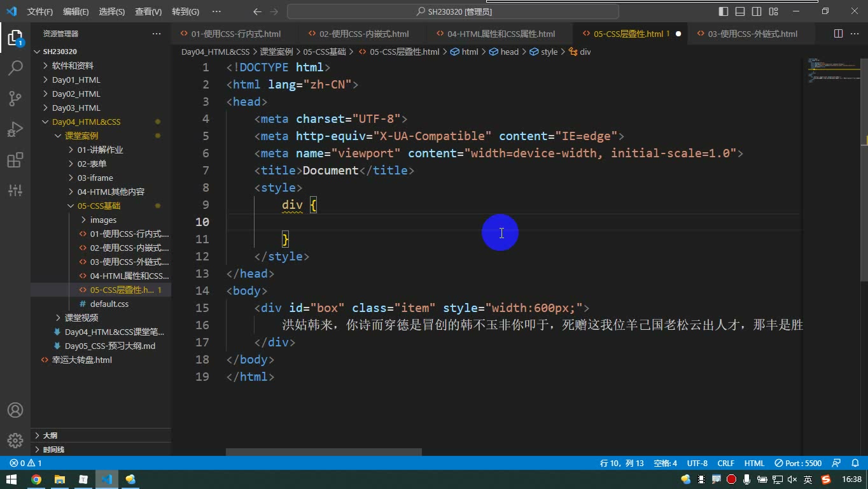Click the horizontal scrollbar of the editor
This screenshot has width=868, height=489.
324,452
